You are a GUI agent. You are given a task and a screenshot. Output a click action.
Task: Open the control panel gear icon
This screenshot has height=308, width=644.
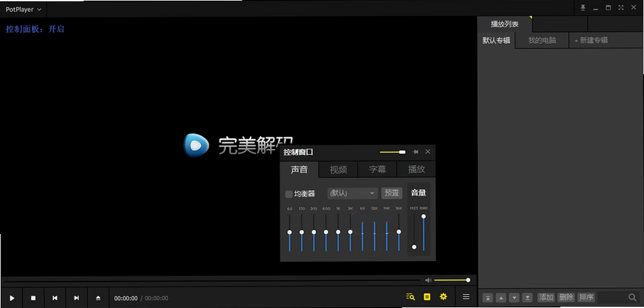pyautogui.click(x=443, y=296)
